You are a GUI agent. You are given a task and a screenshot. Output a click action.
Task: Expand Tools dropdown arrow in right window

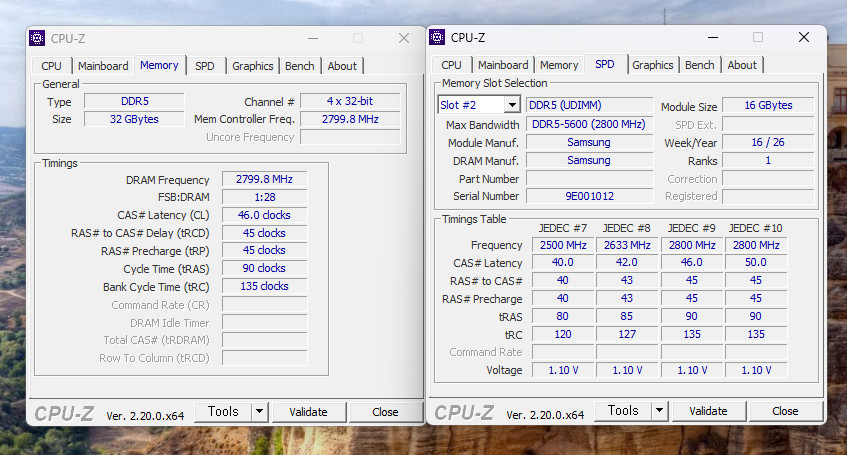tap(660, 411)
